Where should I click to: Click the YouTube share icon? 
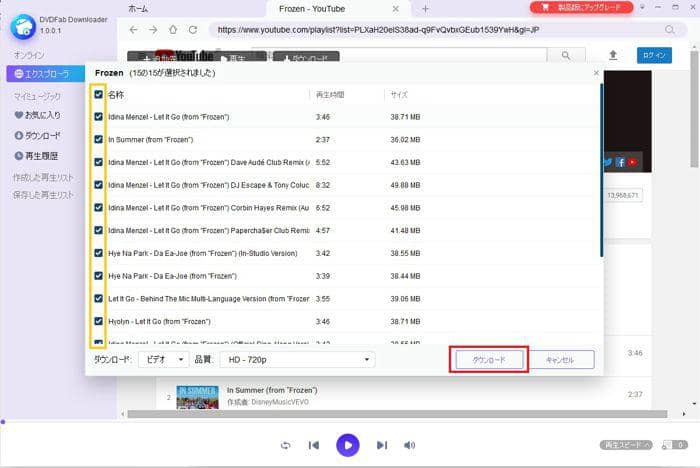[632, 163]
